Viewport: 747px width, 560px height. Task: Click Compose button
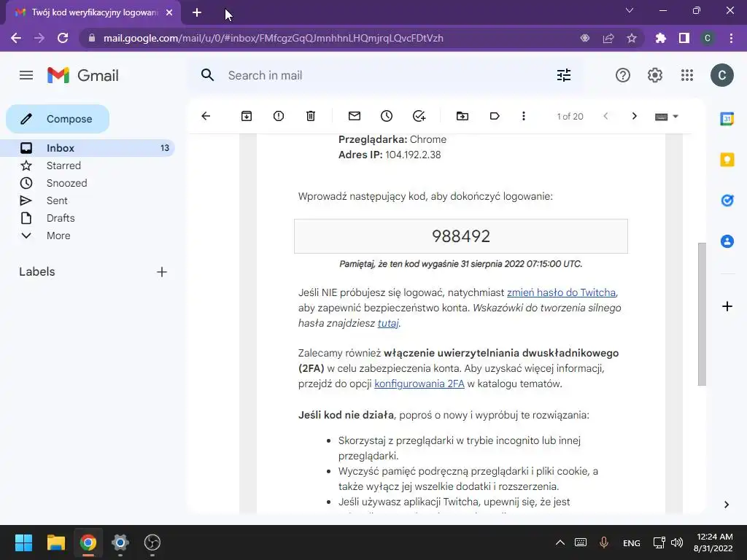tap(58, 119)
